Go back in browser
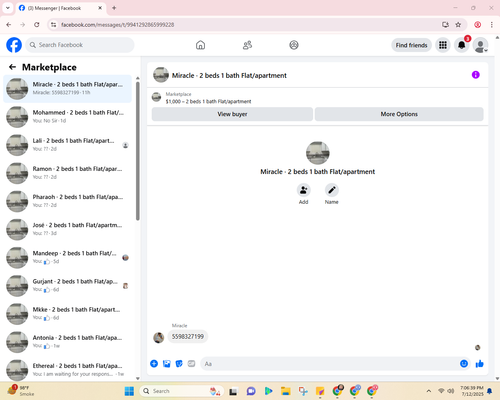The height and width of the screenshot is (400, 500). [9, 25]
